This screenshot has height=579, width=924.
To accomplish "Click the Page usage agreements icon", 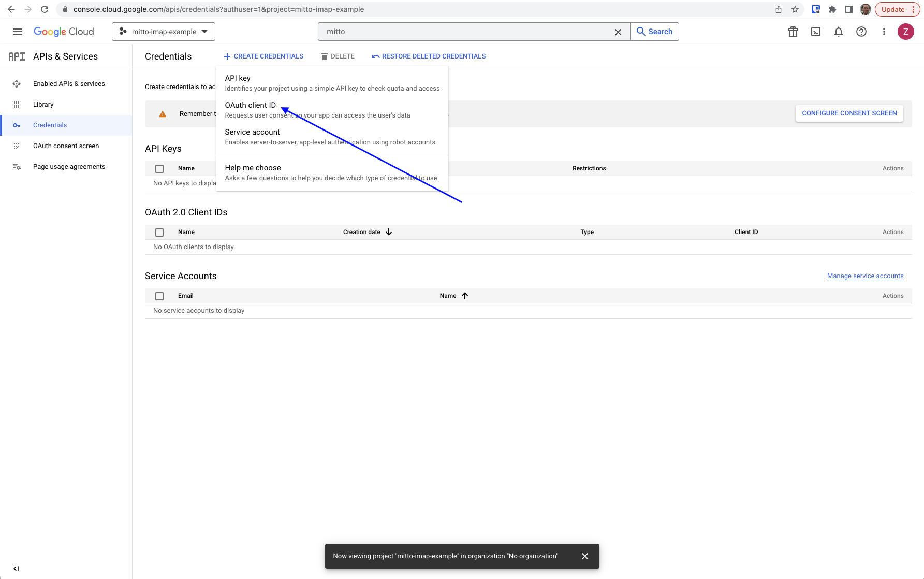I will 17,167.
